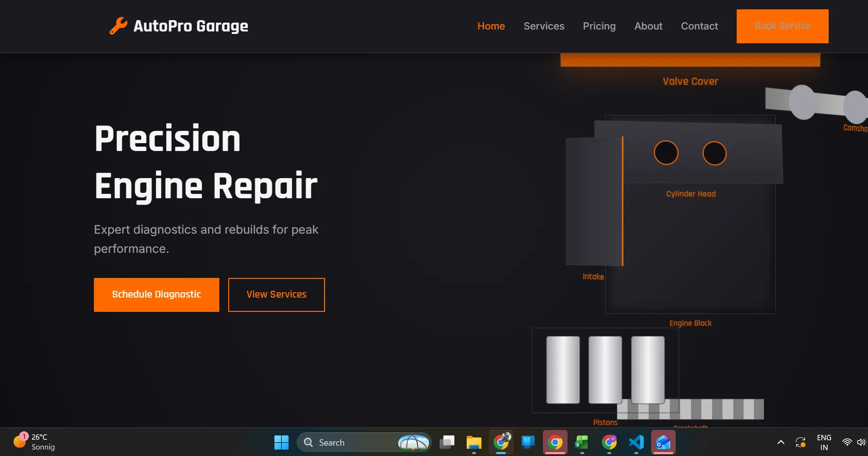The image size is (868, 456).
Task: Click the AutoPro Garage wrench logo icon
Action: click(118, 26)
